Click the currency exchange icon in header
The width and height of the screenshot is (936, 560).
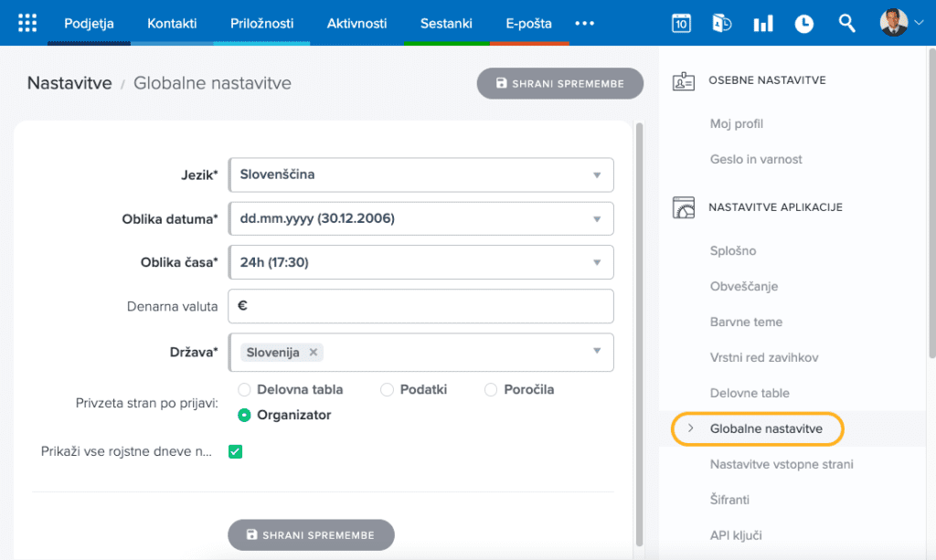pos(722,24)
